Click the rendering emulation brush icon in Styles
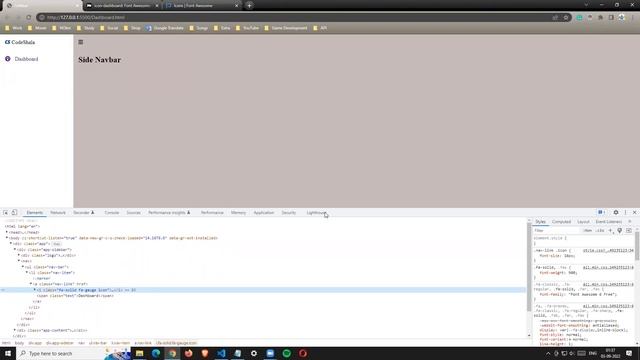640x360 pixels. [620, 231]
